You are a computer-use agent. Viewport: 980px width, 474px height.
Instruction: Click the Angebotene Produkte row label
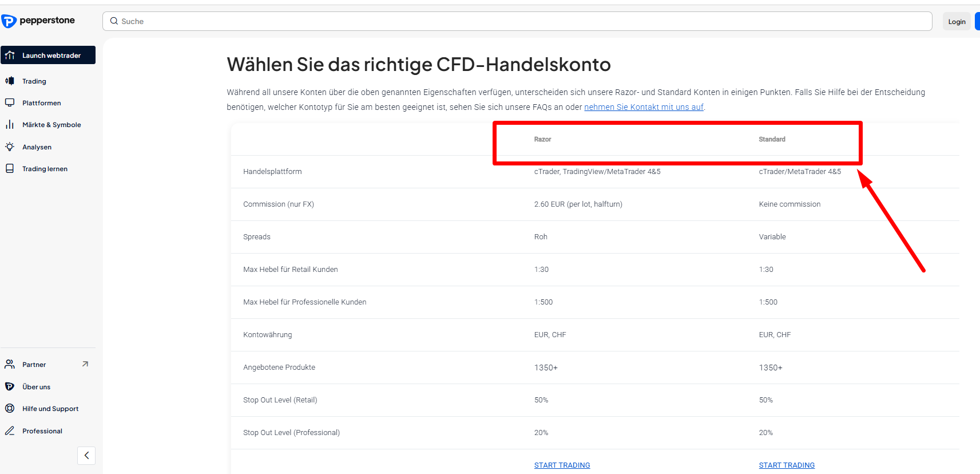coord(279,367)
